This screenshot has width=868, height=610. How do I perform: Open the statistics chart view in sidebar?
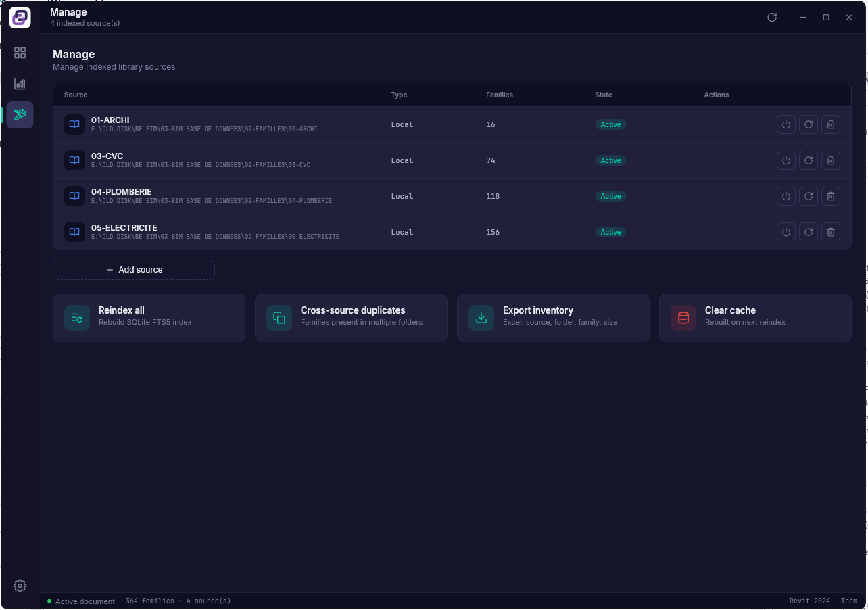click(x=20, y=84)
